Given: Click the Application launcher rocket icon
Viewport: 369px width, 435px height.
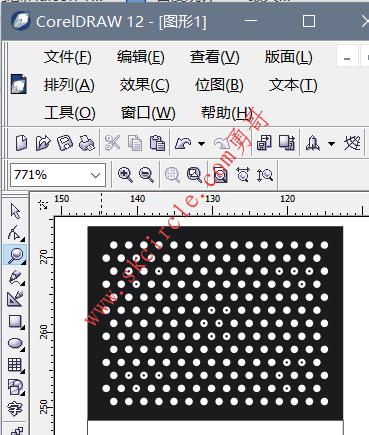Looking at the screenshot, I should click(x=312, y=143).
